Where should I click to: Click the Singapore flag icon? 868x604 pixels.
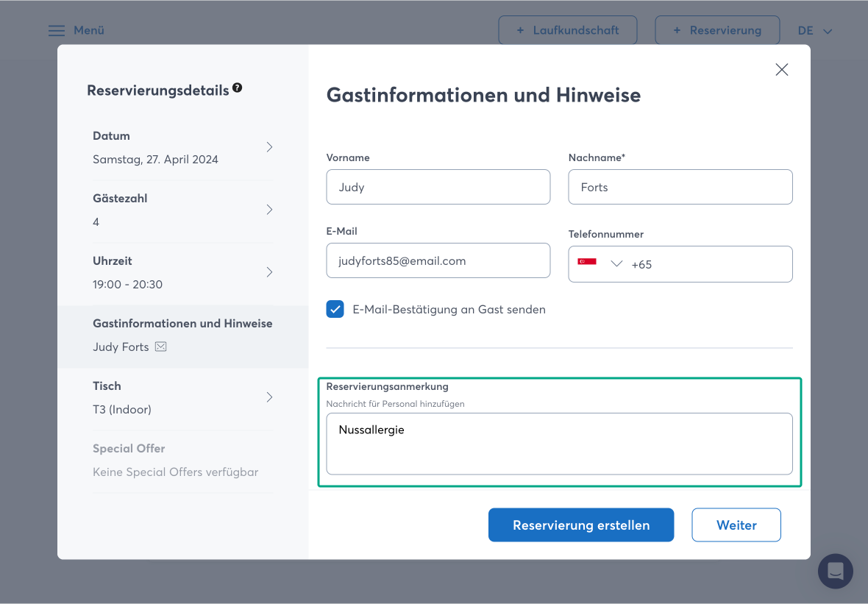[x=587, y=263]
